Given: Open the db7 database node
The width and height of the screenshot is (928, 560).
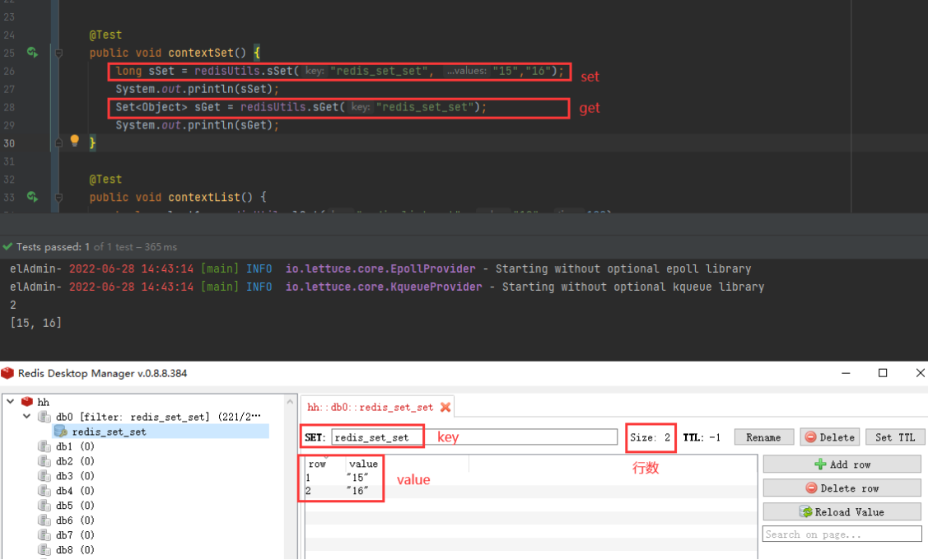Looking at the screenshot, I should [75, 535].
